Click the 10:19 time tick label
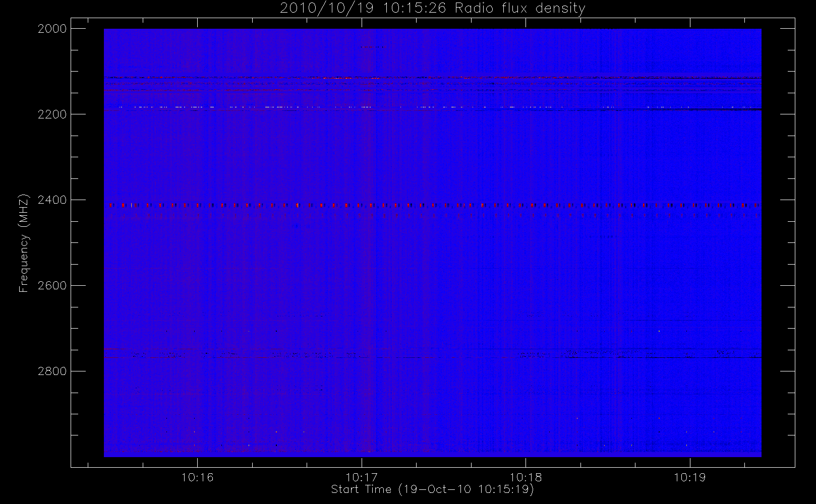This screenshot has width=816, height=504. [x=690, y=477]
